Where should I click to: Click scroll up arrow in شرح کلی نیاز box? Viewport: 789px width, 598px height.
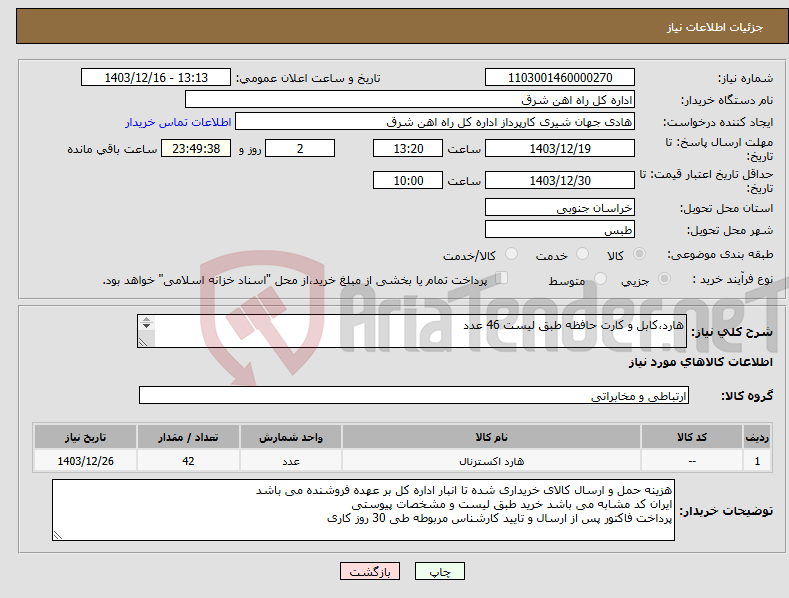click(146, 319)
